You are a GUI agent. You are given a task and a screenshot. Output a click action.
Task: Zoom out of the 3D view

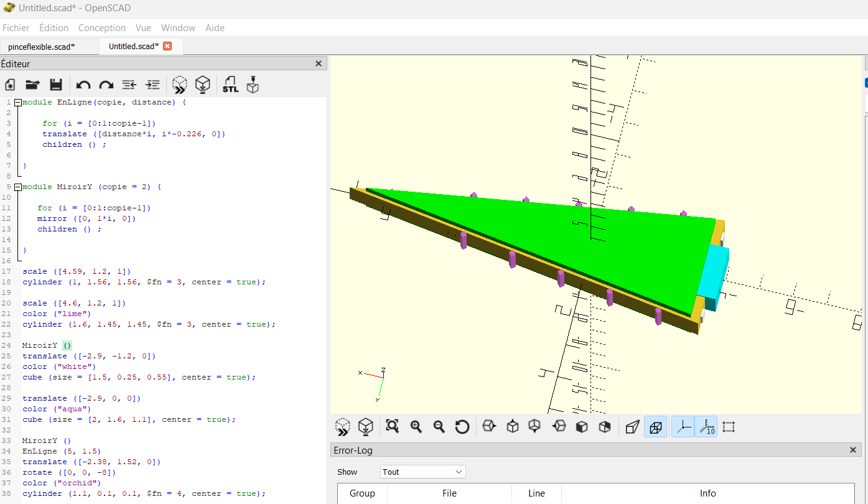coord(439,426)
